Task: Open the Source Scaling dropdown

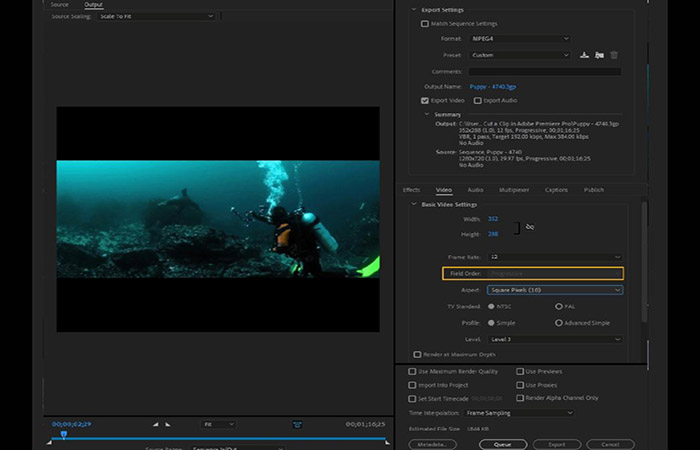Action: pyautogui.click(x=156, y=16)
